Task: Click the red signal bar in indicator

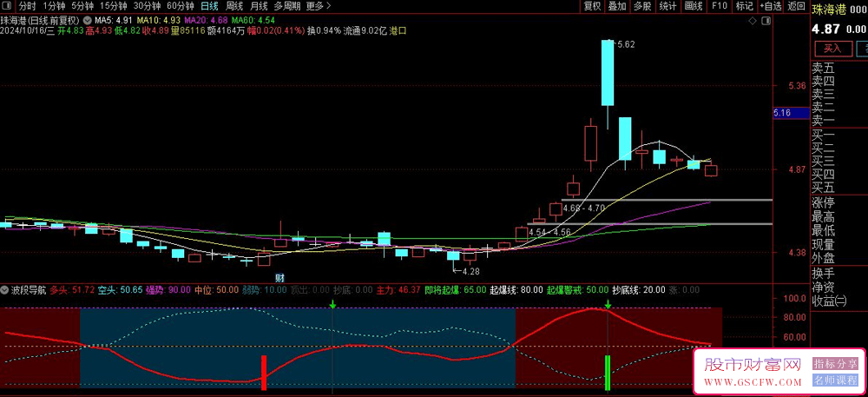Action: pyautogui.click(x=264, y=373)
